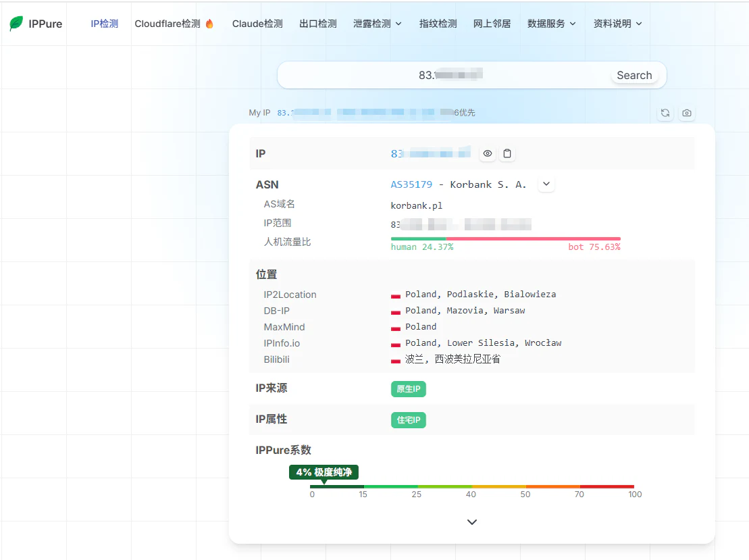Click the 住宅IP badge
Viewport: 749px width, 560px height.
coord(409,420)
